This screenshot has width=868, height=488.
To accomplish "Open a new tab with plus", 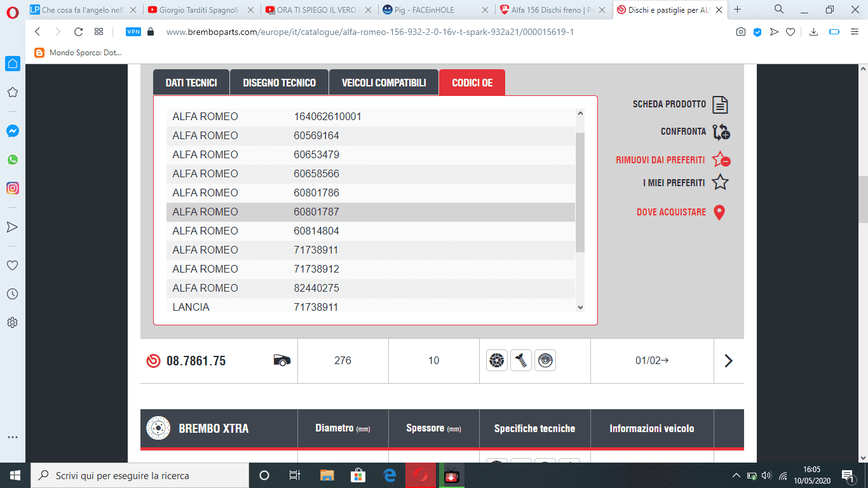I will pyautogui.click(x=738, y=10).
